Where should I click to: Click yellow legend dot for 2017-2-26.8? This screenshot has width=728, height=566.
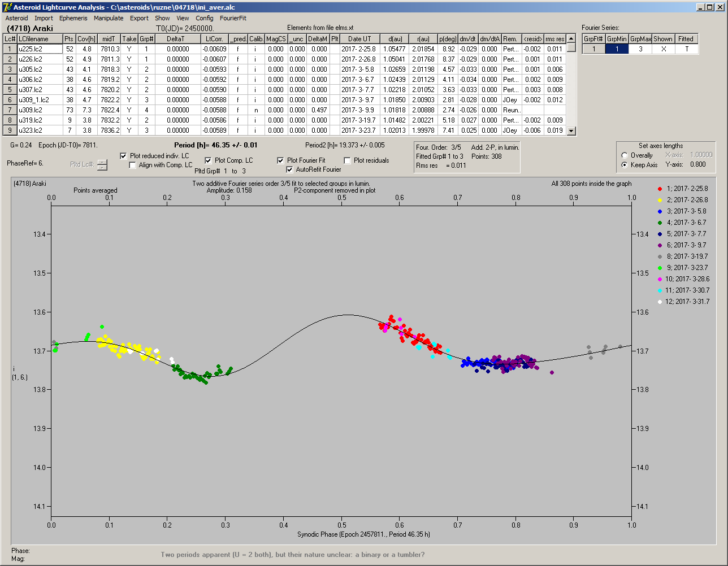tap(661, 200)
